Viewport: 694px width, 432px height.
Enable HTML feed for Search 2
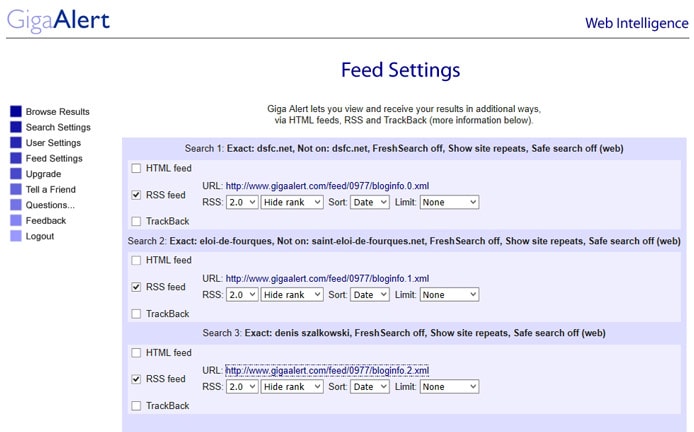pos(136,260)
